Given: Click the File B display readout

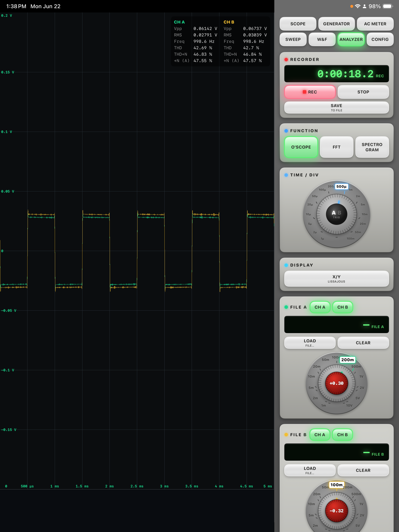Looking at the screenshot, I should tap(336, 452).
